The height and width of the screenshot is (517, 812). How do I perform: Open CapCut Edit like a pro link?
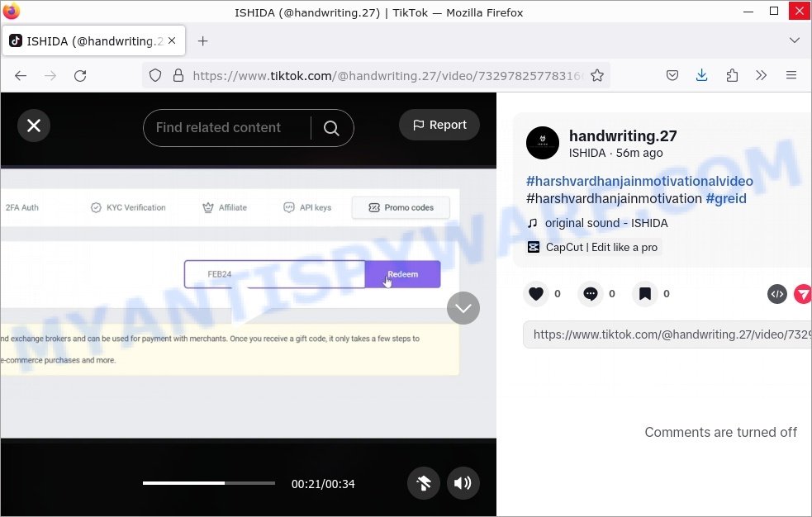pos(593,248)
